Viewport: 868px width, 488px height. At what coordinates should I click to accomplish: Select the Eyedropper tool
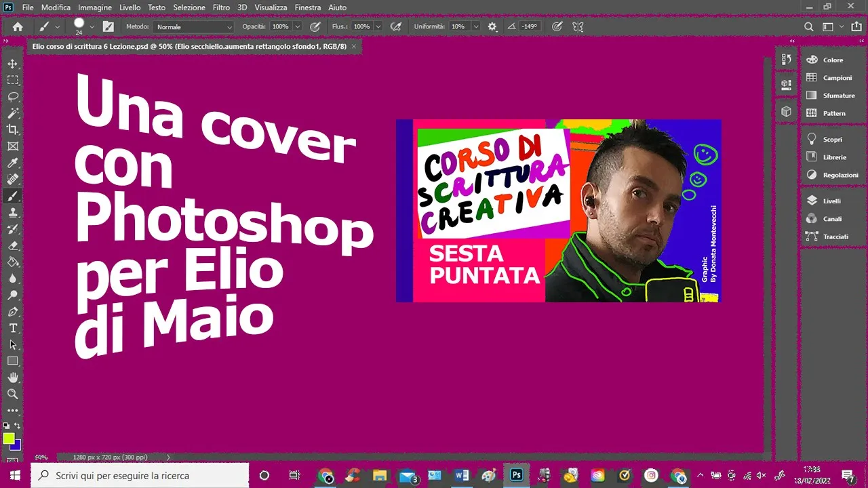(13, 163)
